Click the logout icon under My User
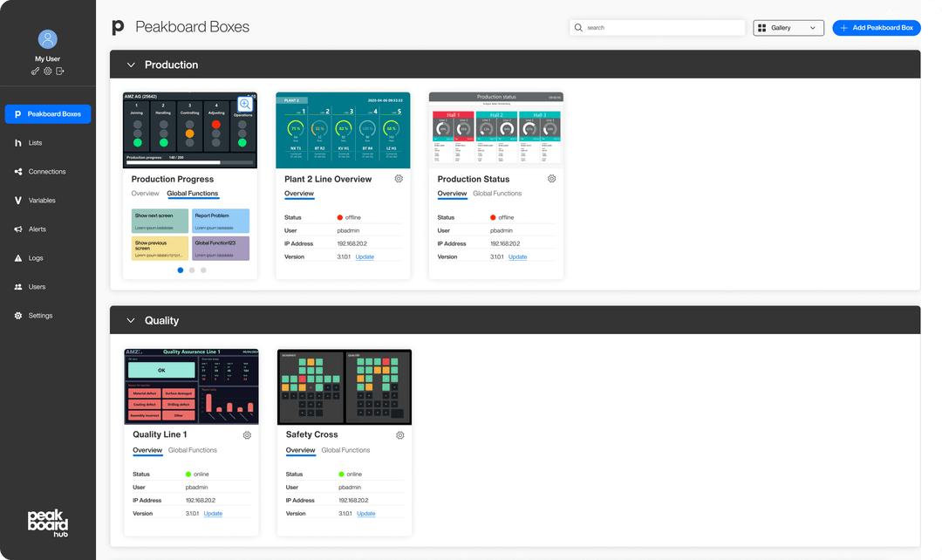The width and height of the screenshot is (942, 560). pyautogui.click(x=59, y=71)
